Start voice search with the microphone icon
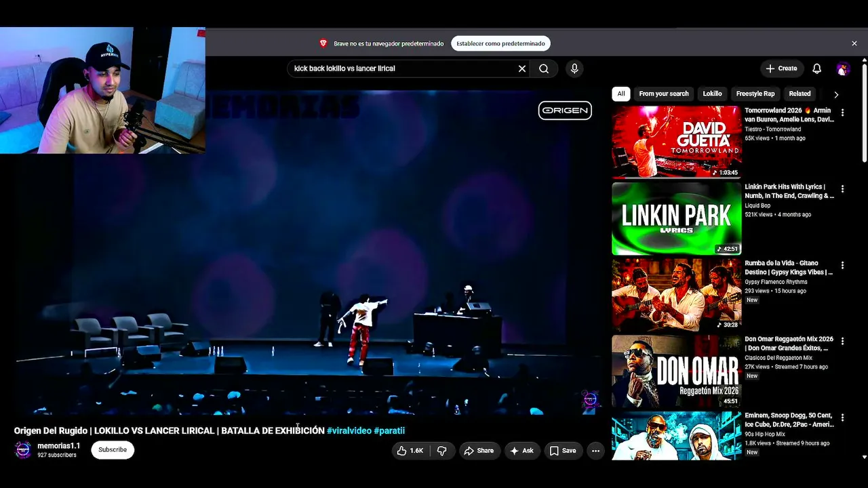This screenshot has width=868, height=488. tap(574, 68)
